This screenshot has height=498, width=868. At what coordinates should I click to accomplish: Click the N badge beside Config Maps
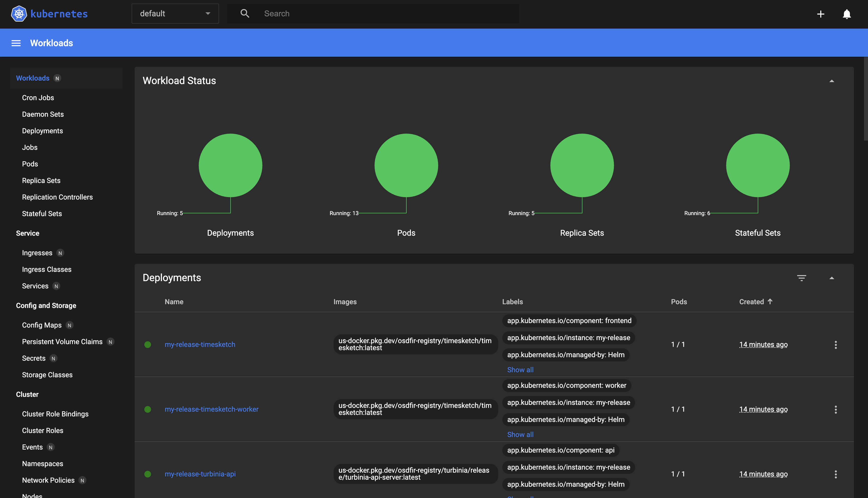tap(70, 325)
